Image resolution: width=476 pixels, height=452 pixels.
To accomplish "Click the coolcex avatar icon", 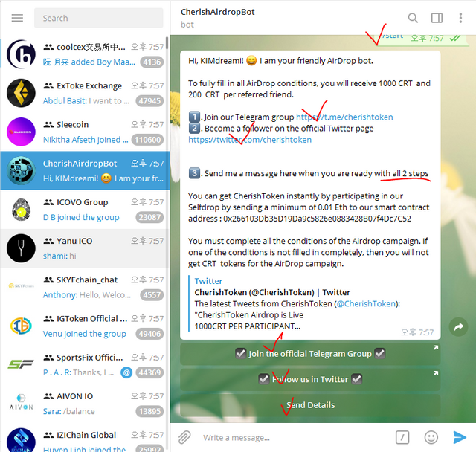I will pos(21,54).
